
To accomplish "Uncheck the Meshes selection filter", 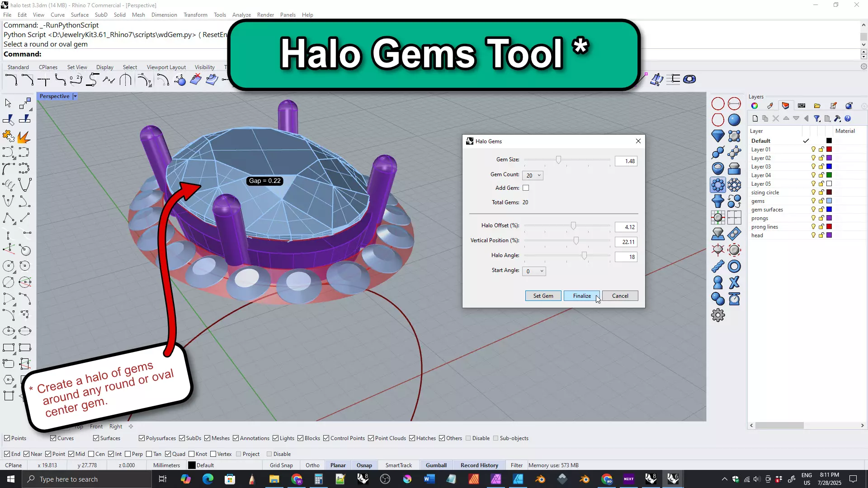I will click(x=208, y=438).
